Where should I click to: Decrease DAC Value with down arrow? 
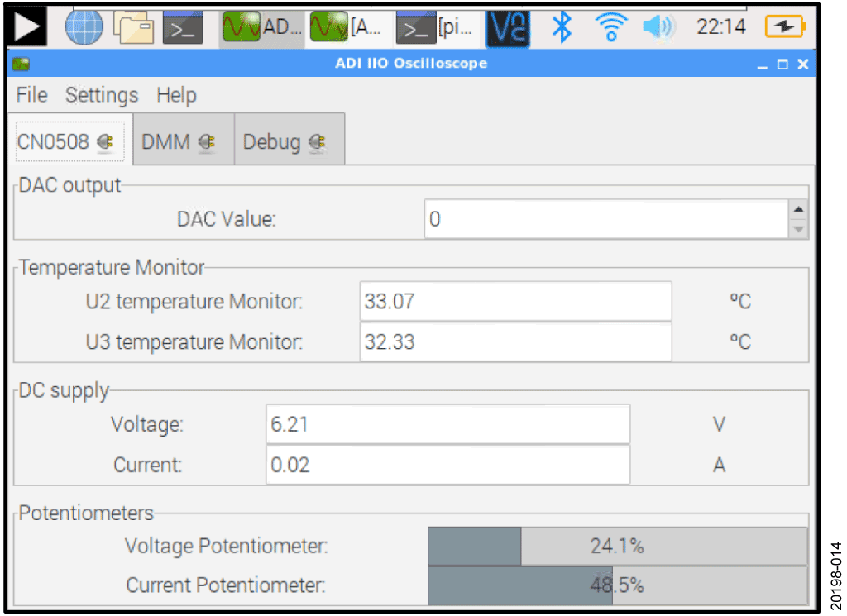[798, 229]
